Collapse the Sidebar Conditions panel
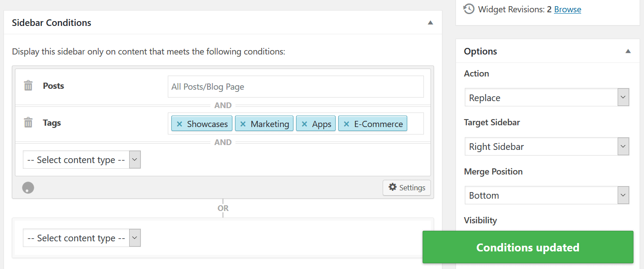 click(431, 23)
